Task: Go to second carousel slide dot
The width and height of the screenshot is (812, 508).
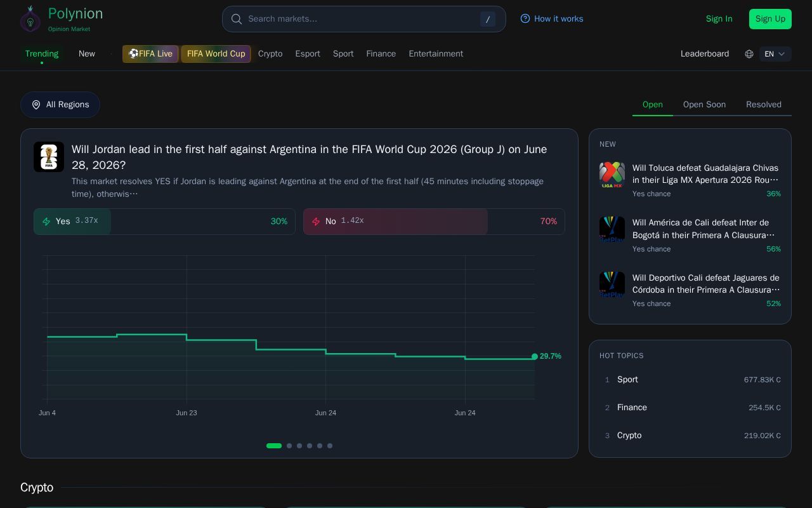Action: click(x=289, y=446)
